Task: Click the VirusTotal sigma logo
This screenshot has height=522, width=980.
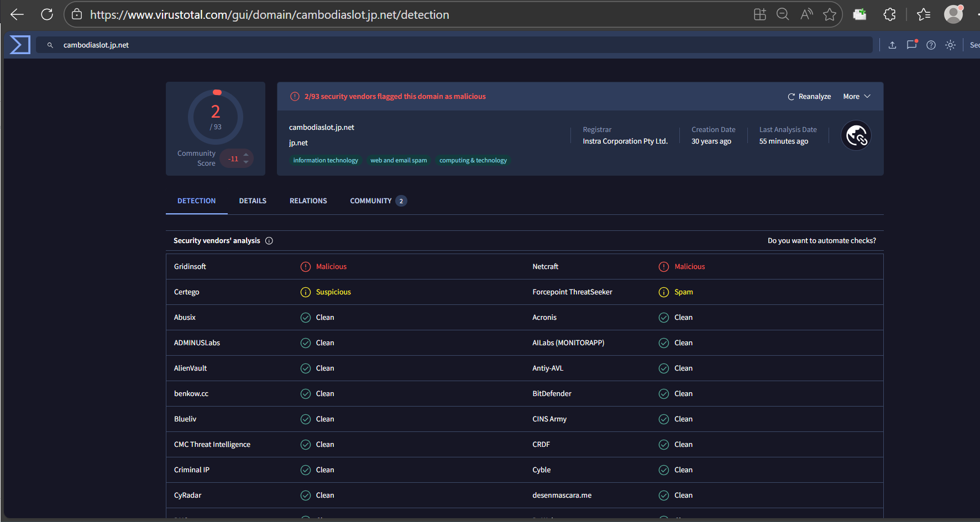Action: point(20,45)
